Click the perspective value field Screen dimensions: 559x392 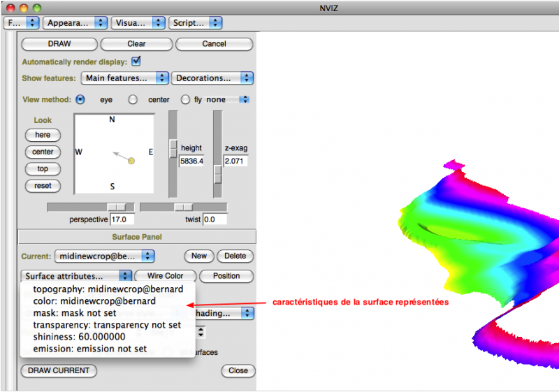pos(122,219)
